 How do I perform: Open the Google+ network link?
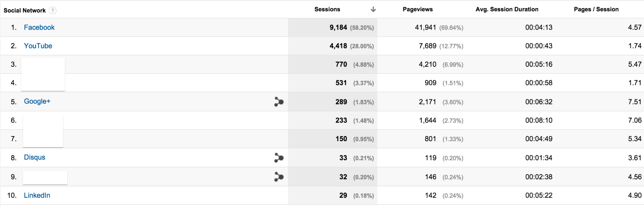click(37, 101)
